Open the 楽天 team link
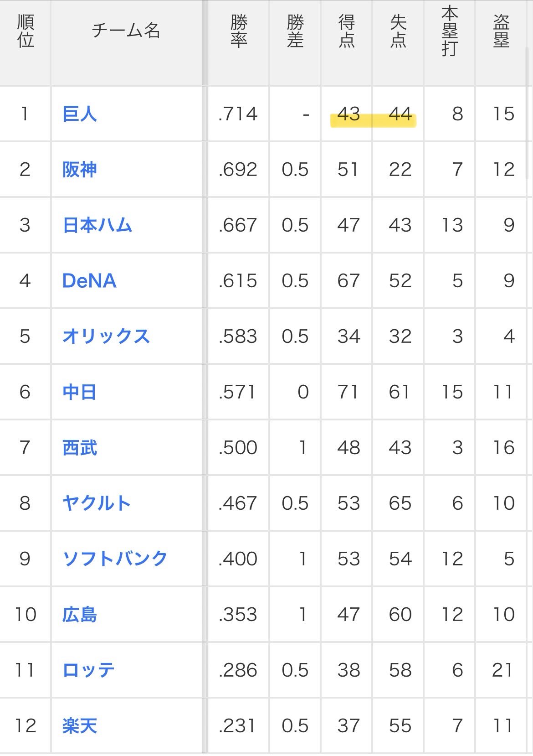This screenshot has width=533, height=756. click(x=80, y=725)
